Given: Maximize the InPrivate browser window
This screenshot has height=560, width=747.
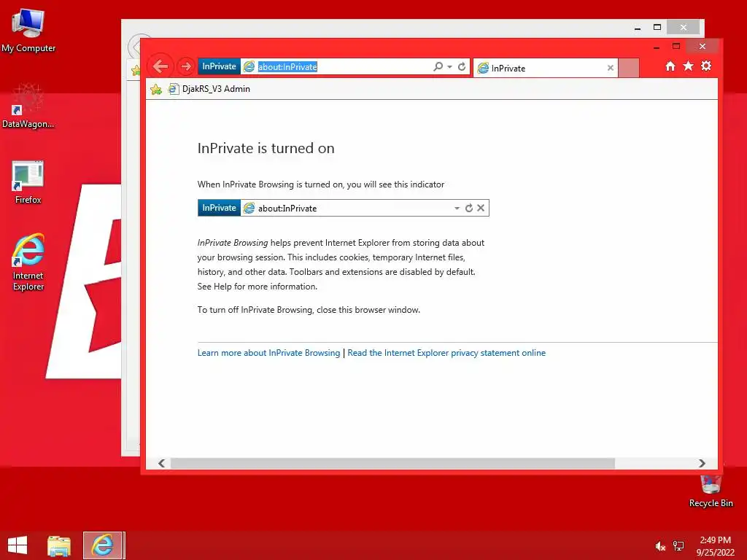Looking at the screenshot, I should [x=676, y=46].
